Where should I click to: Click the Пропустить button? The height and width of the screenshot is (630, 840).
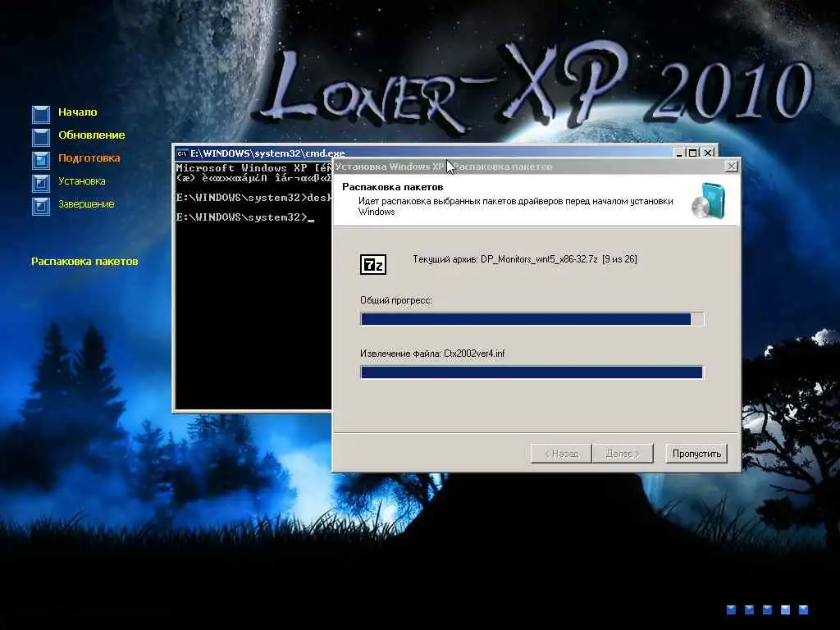(x=696, y=454)
